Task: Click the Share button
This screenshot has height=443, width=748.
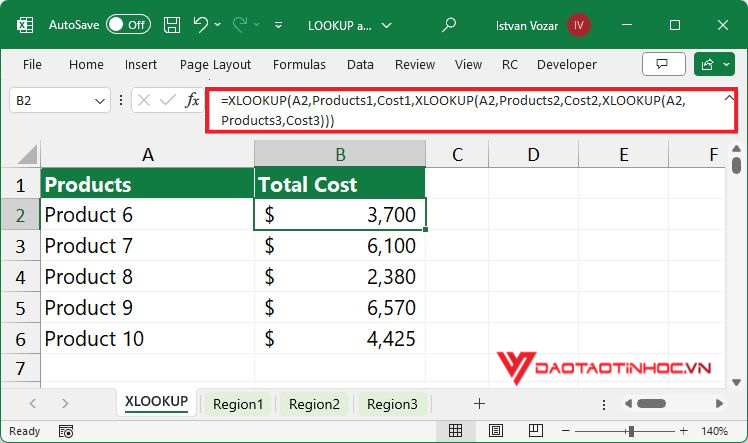Action: coord(707,64)
